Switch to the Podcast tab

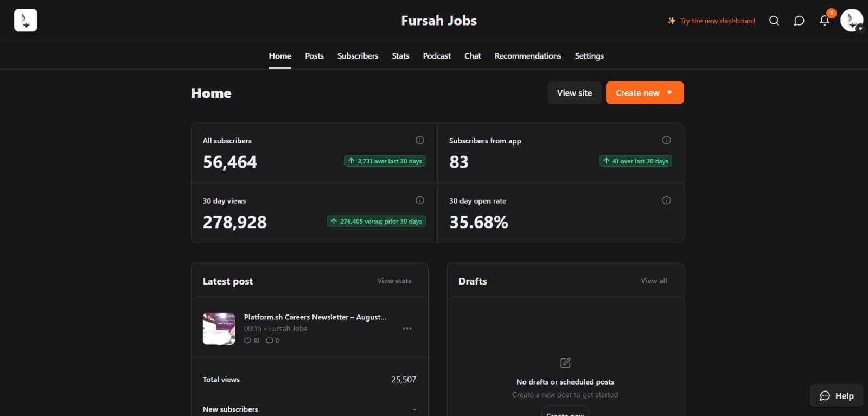click(437, 56)
